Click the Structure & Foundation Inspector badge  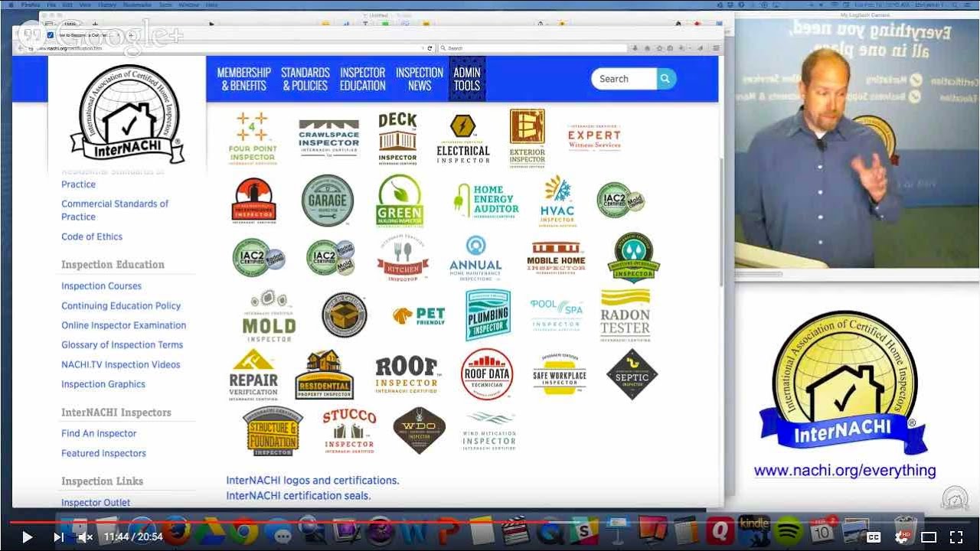273,431
